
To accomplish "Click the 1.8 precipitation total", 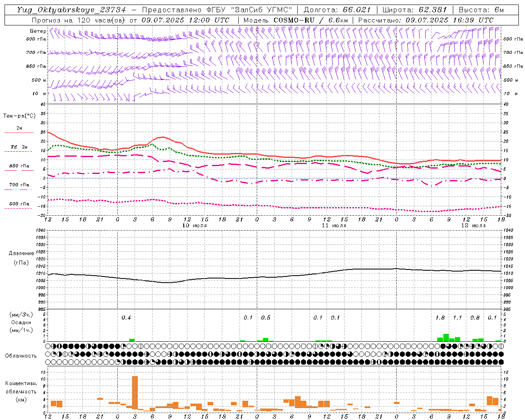I will (x=440, y=318).
